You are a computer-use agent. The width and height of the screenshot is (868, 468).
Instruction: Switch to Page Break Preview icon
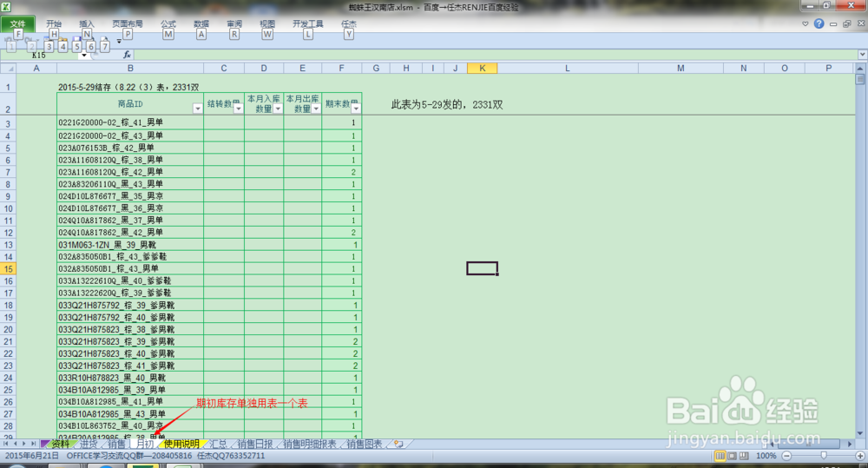(x=744, y=456)
